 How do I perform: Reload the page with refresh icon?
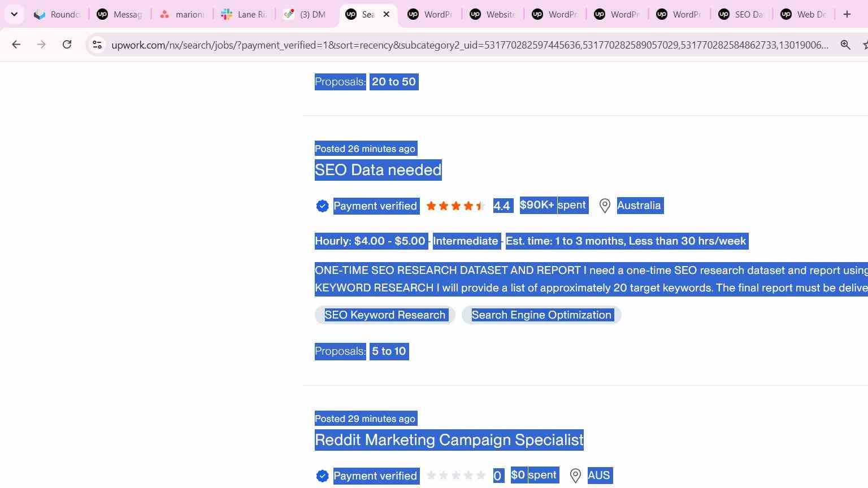[x=67, y=45]
